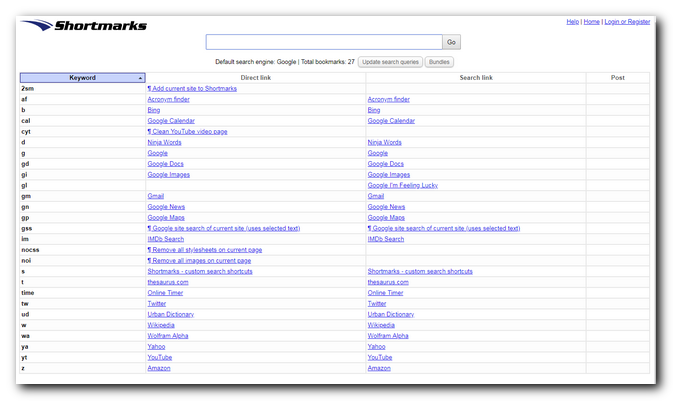
Task: Click the Shortmarks logo
Action: point(84,25)
